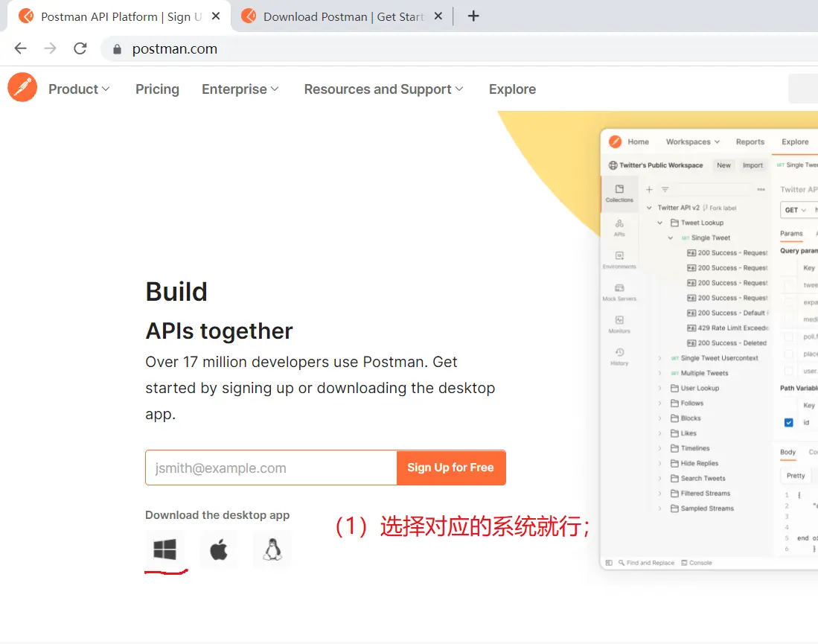This screenshot has width=818, height=644.
Task: Expand Resources and Support menu
Action: click(x=383, y=89)
